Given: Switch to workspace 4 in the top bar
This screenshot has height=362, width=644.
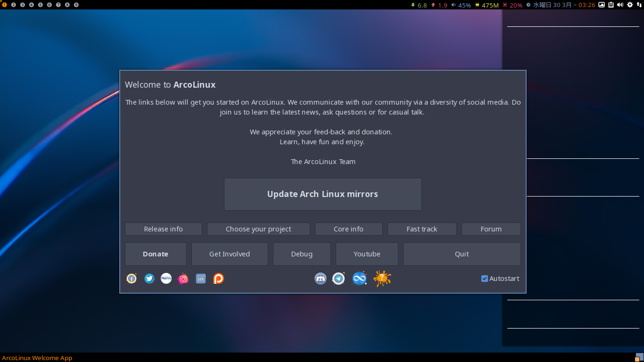Looking at the screenshot, I should tap(32, 5).
